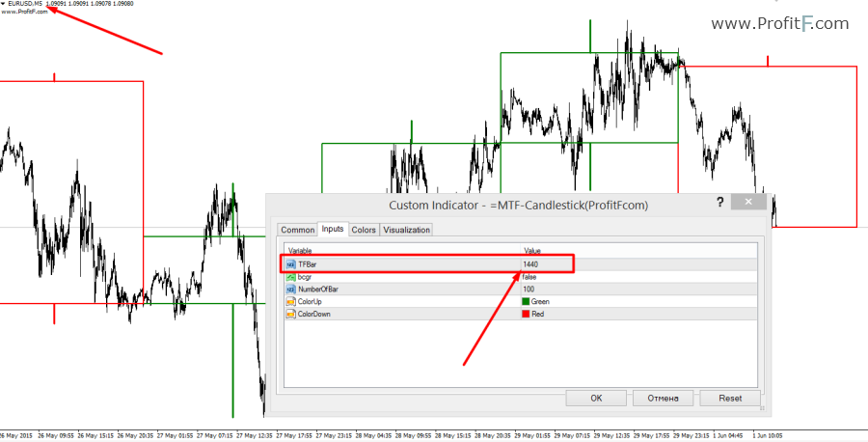Image resolution: width=868 pixels, height=442 pixels.
Task: Click the EURUSD,M5 chart title dropdown arrow
Action: coord(3,4)
